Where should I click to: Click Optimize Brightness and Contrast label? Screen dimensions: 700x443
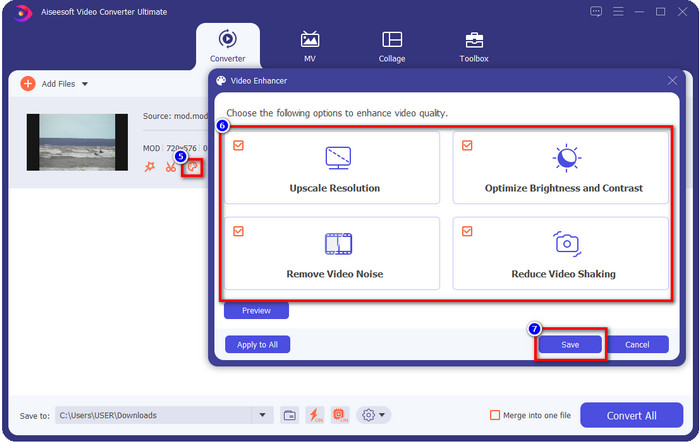(x=564, y=188)
